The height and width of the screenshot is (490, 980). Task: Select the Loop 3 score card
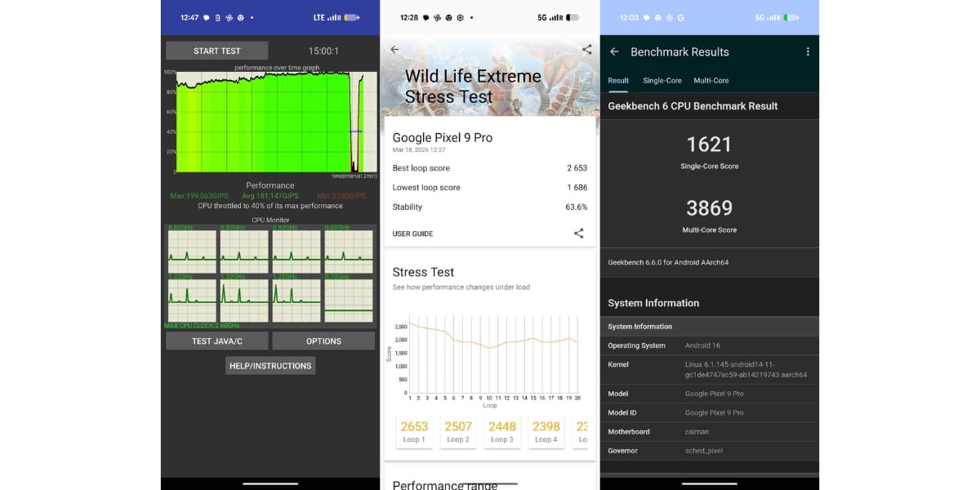502,432
